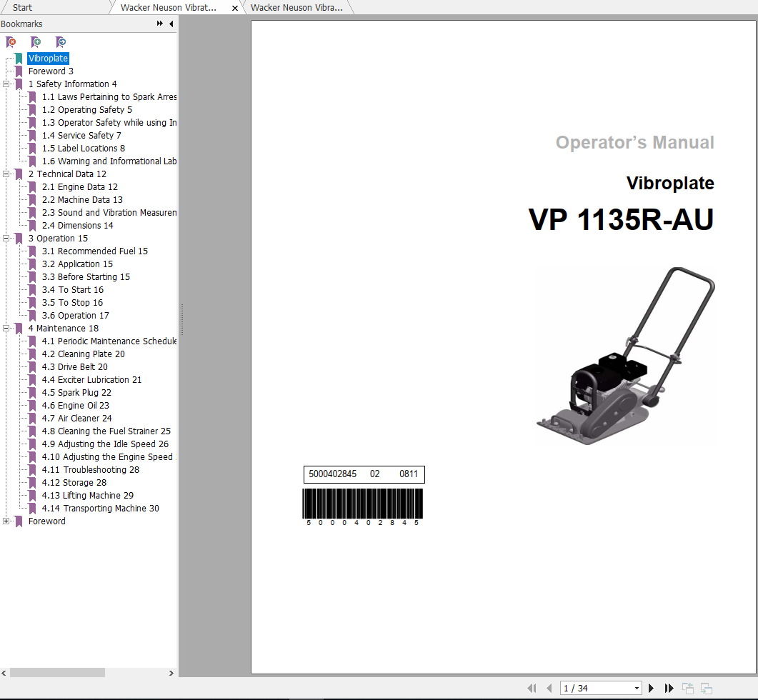Open bookmark 1.6 Warning and Informational Labels
This screenshot has height=700, width=758.
click(x=109, y=161)
